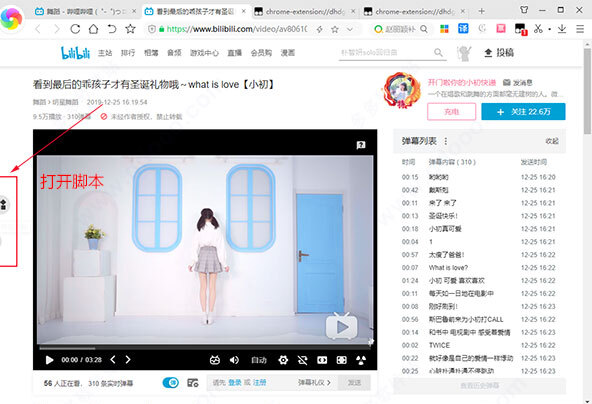
Task: Skip to next video with right chevron
Action: [128, 360]
